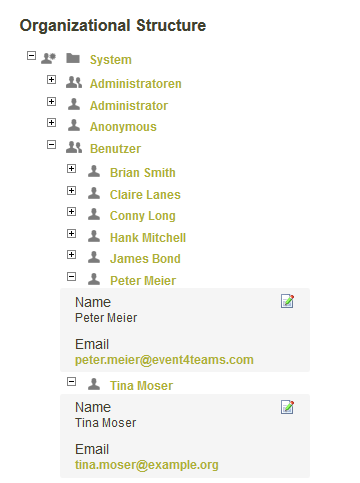Open tina.moser@example.org email link

pos(147,465)
